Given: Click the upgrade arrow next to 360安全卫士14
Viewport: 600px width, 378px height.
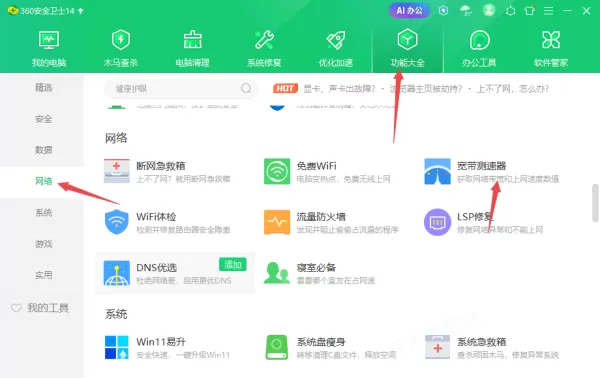Looking at the screenshot, I should point(81,11).
